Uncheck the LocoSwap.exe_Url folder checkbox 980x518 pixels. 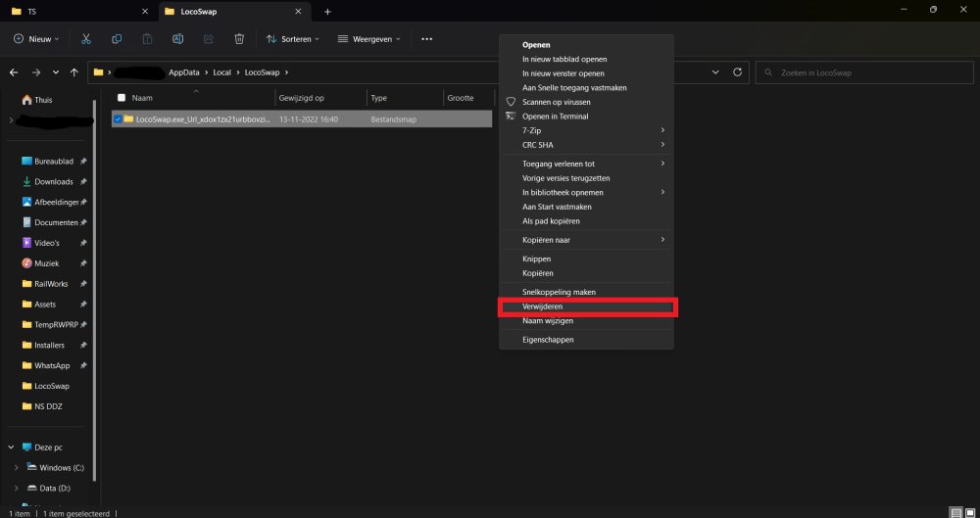pyautogui.click(x=118, y=118)
